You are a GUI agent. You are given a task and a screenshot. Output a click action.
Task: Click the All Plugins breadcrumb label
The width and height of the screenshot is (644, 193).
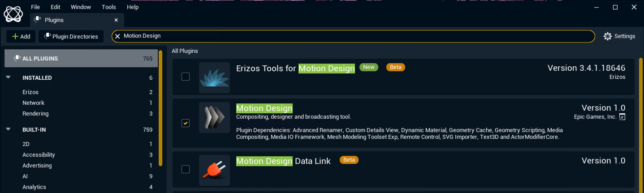(x=185, y=51)
